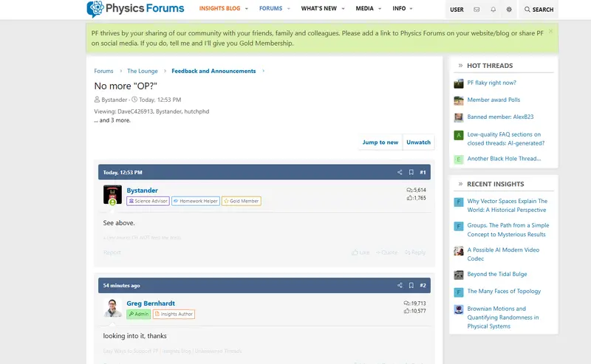
Task: Click the Science Advisor badge
Action: click(x=148, y=201)
